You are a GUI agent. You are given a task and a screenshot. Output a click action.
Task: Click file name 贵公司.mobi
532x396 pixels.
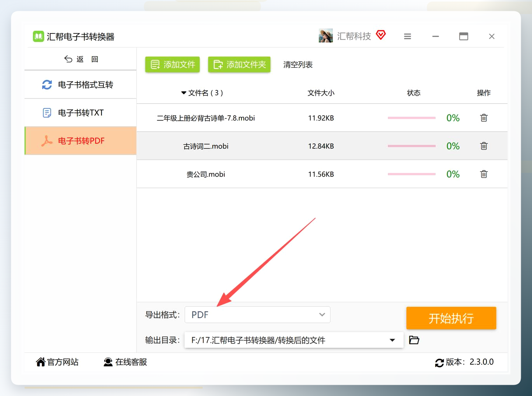[x=206, y=174]
